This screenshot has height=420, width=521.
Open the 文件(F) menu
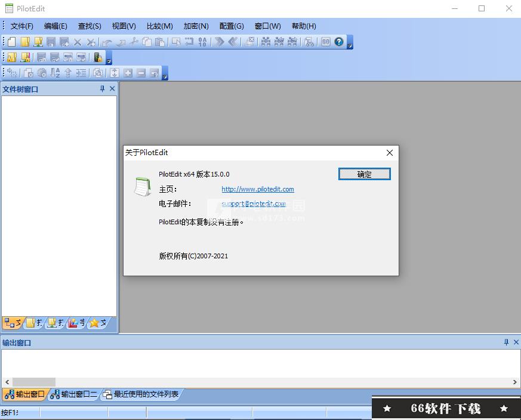click(22, 26)
